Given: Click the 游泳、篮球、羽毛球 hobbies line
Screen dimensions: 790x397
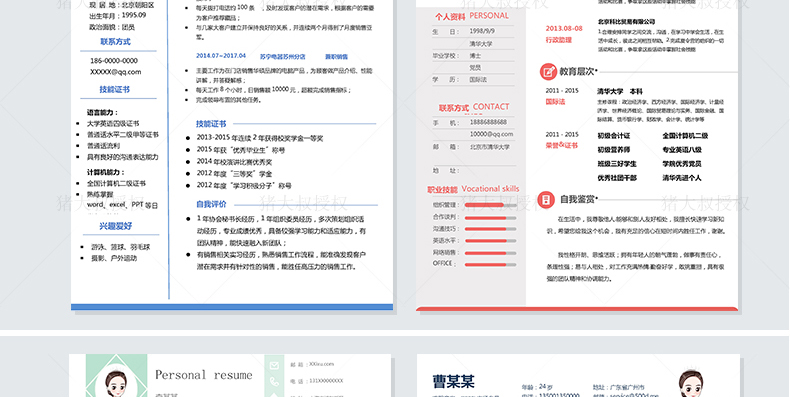Looking at the screenshot, I should coord(120,247).
